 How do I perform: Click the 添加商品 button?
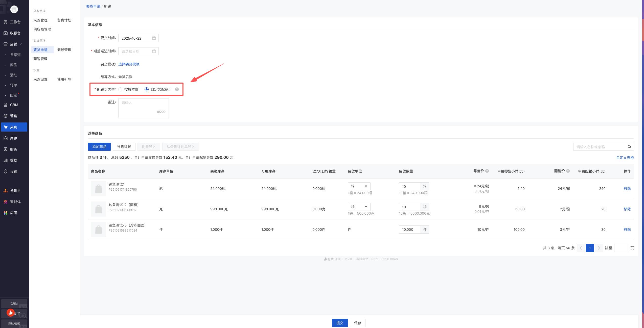[x=99, y=147]
